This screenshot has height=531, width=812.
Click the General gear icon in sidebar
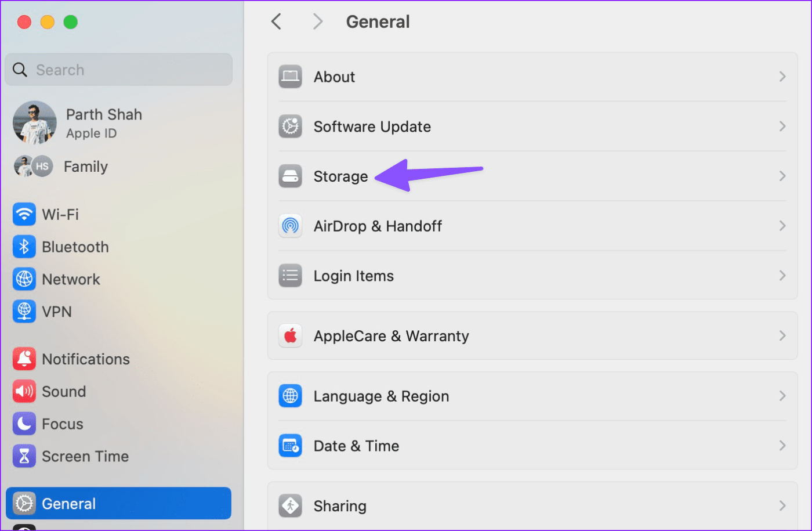coord(24,504)
